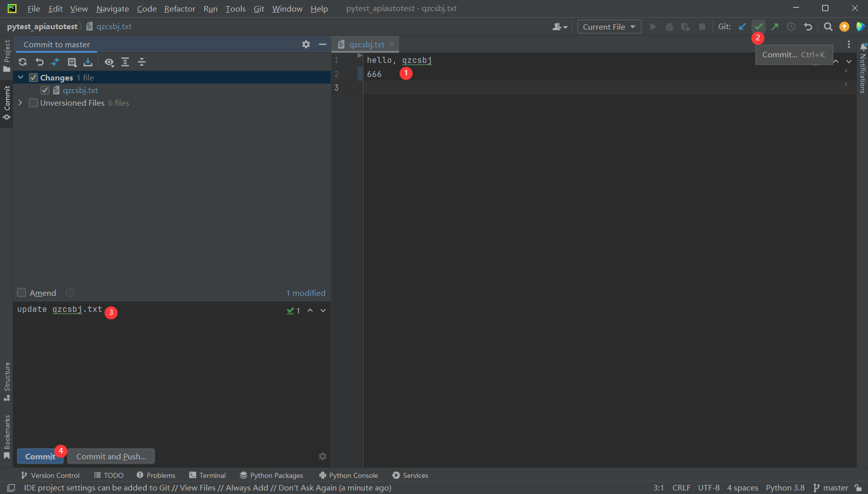Open editor tabs more options menu
The image size is (868, 494).
click(849, 44)
